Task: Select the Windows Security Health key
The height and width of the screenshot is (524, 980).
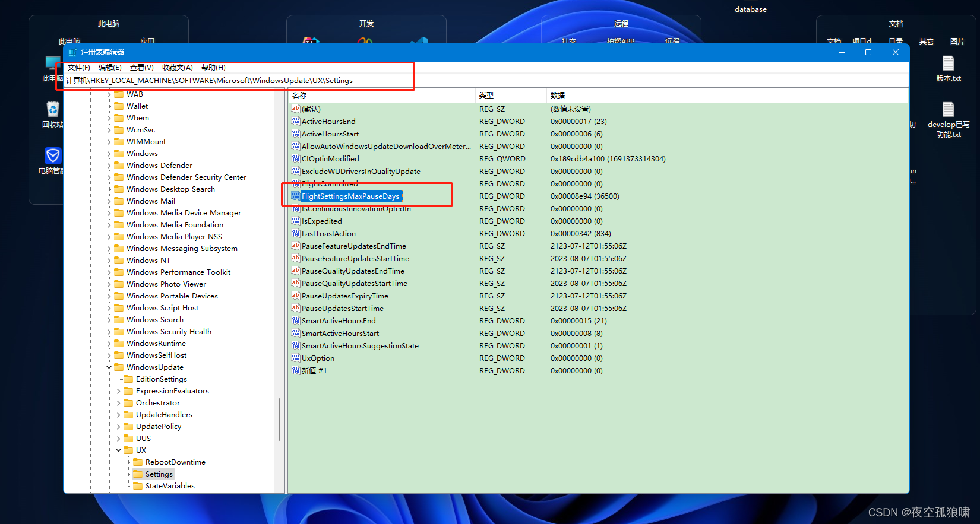Action: 169,331
